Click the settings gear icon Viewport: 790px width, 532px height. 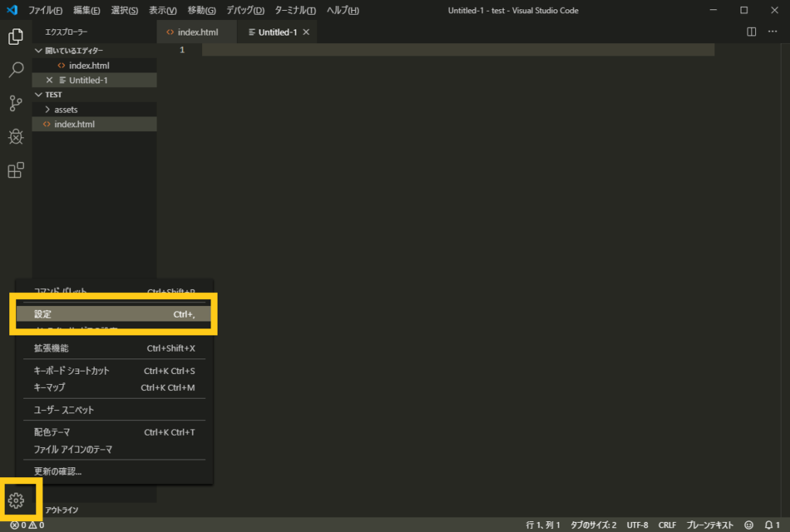pos(15,500)
